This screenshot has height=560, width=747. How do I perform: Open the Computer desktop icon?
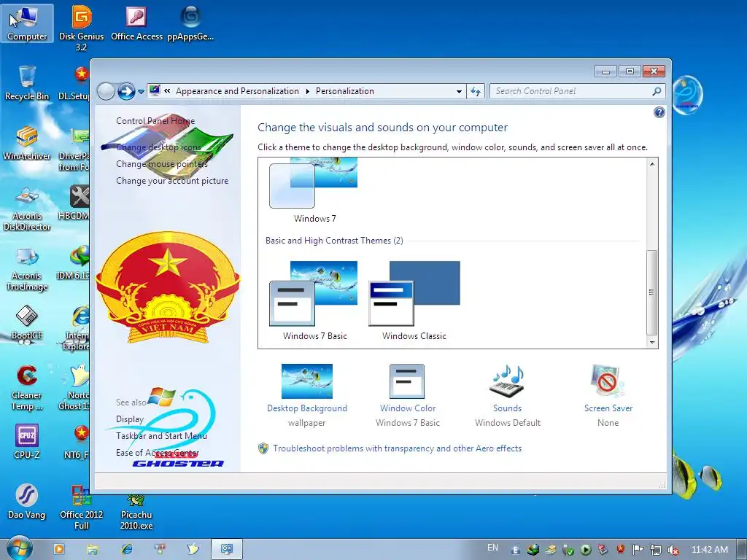[27, 23]
